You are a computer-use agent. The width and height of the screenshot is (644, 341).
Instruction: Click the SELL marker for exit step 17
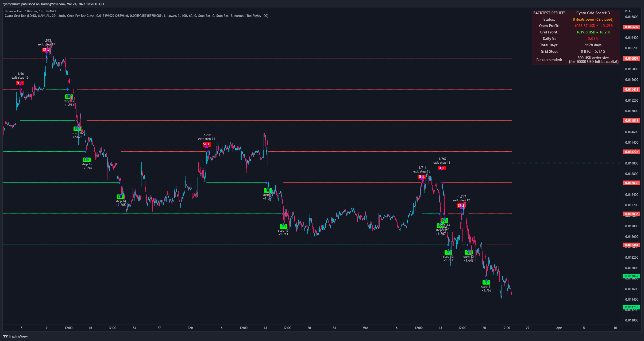coord(46,50)
